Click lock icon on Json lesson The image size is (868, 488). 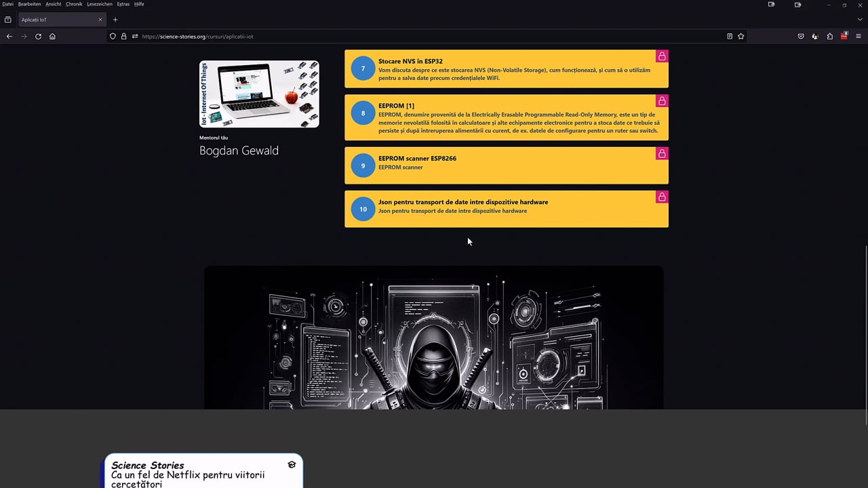pyautogui.click(x=662, y=197)
